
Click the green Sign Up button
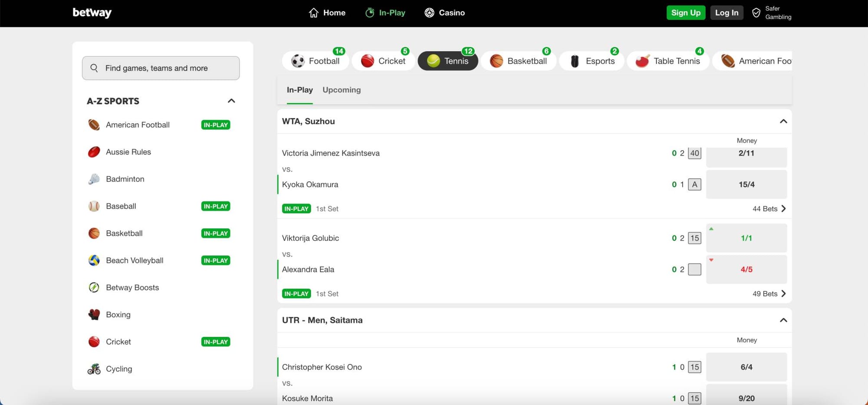click(686, 13)
